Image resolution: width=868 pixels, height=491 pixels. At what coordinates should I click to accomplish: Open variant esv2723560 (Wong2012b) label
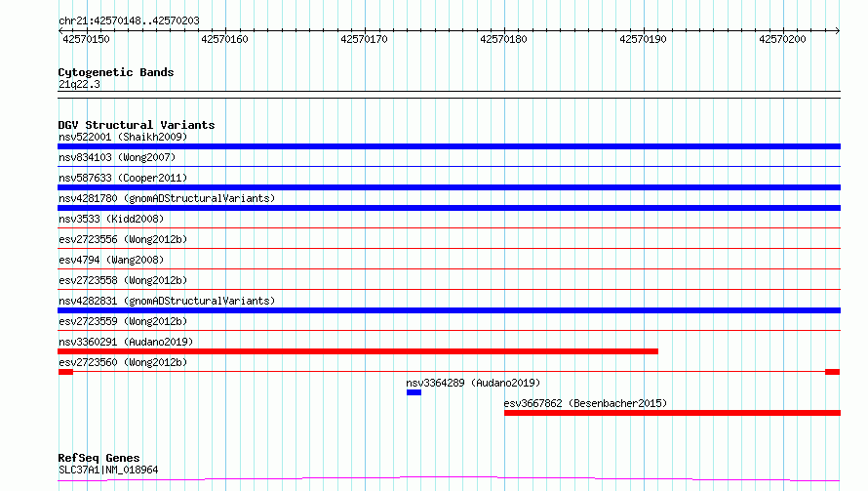pos(123,362)
